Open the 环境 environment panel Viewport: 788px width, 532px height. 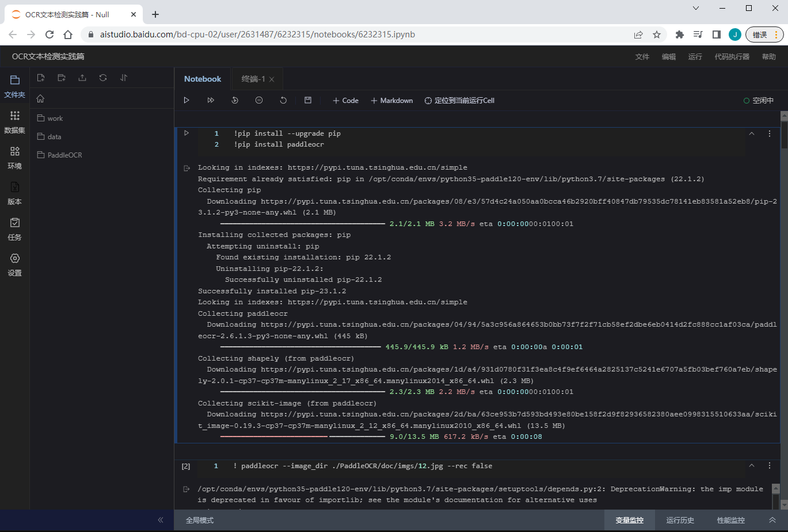[14, 158]
